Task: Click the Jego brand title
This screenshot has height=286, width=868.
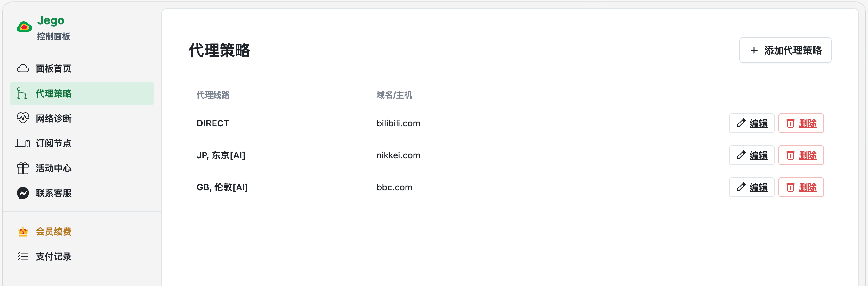Action: coord(51,20)
